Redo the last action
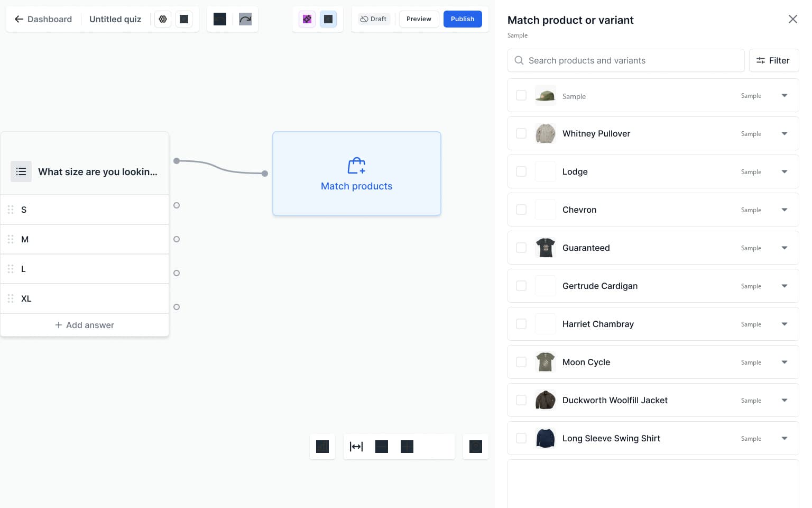The width and height of the screenshot is (812, 508). tap(245, 19)
